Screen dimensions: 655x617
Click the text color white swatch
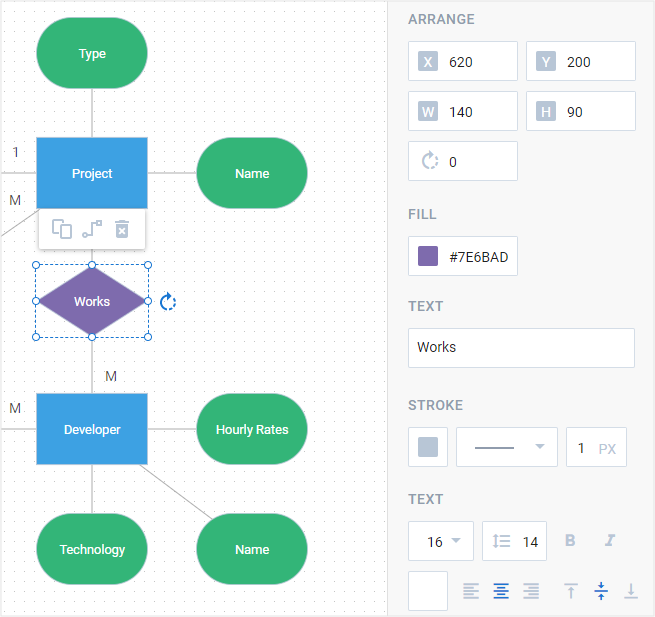coord(428,591)
